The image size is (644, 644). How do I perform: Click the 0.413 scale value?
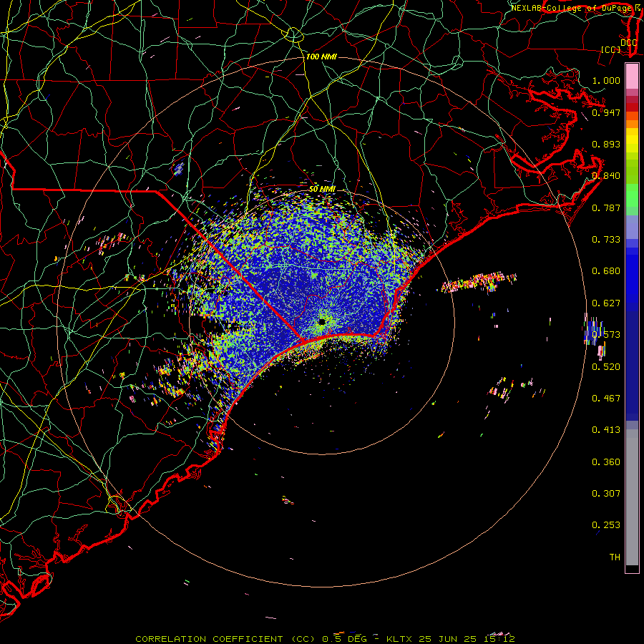click(606, 430)
